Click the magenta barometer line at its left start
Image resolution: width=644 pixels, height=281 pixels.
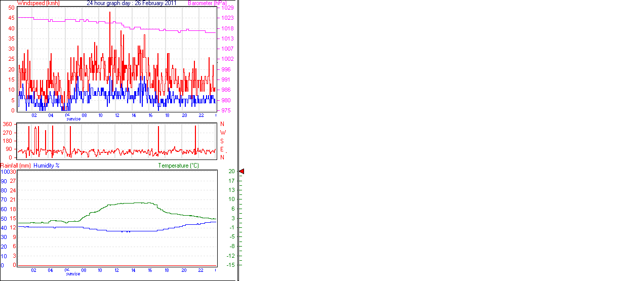pyautogui.click(x=20, y=17)
